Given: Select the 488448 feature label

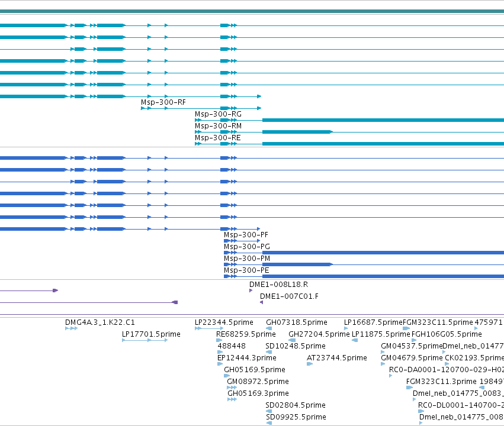Looking at the screenshot, I should (x=232, y=346).
